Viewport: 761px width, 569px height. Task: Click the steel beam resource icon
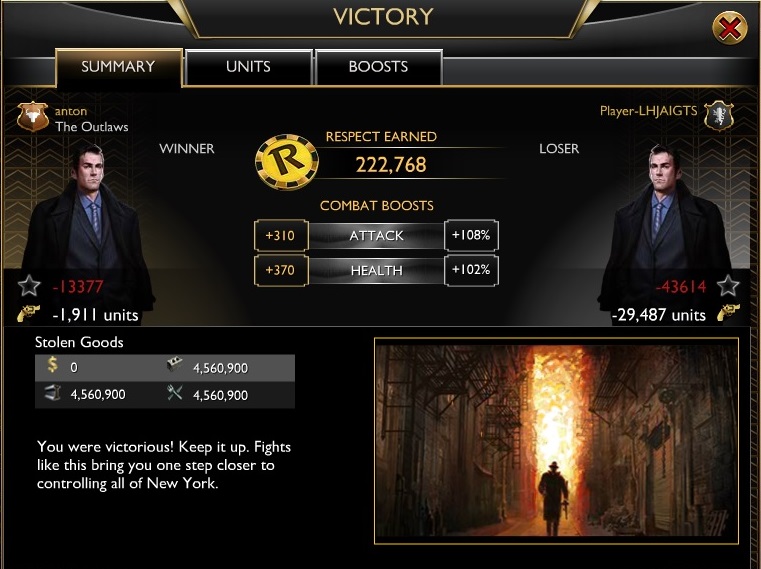52,392
